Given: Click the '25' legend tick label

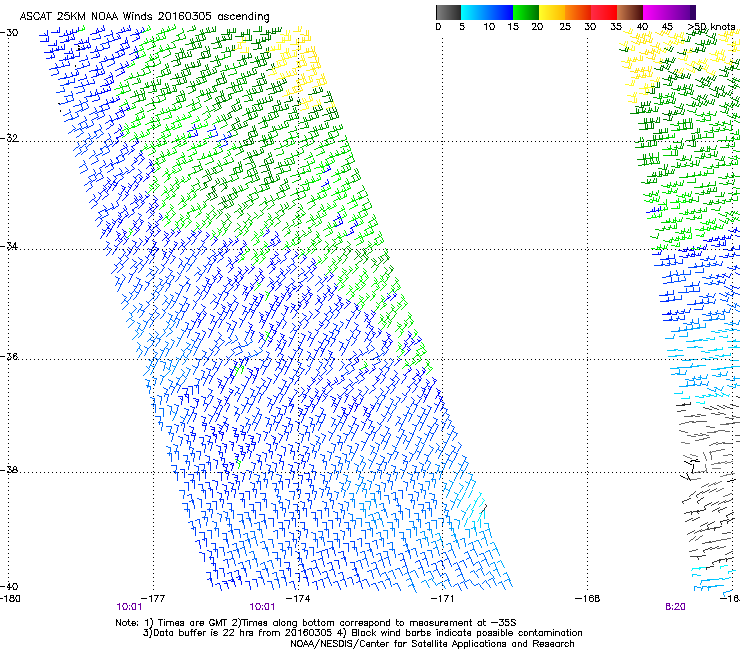Looking at the screenshot, I should [565, 26].
